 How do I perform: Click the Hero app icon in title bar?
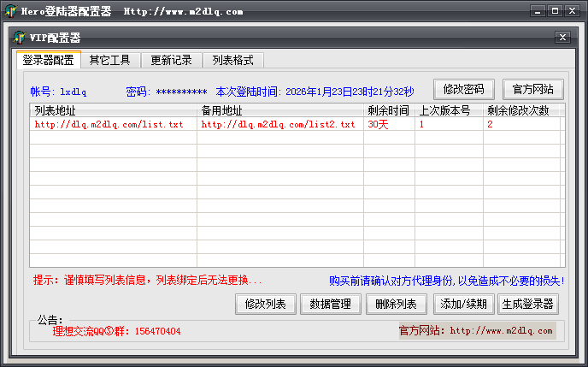point(9,12)
